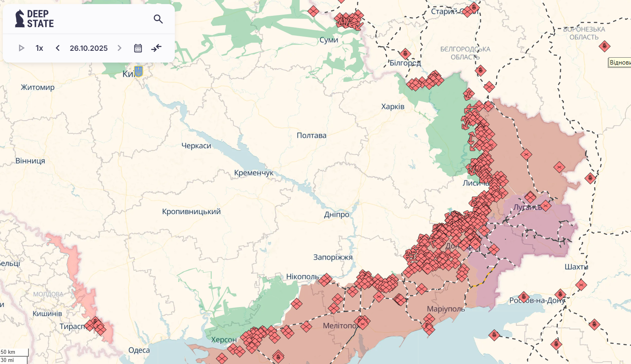Screen dimensions: 631x364
Task: Select the red marker under Воронезька область label
Action: click(604, 46)
